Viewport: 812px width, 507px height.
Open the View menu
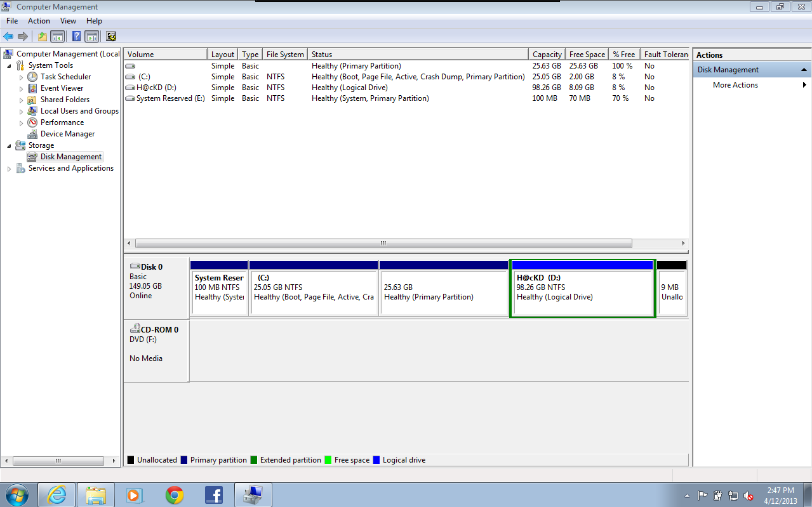click(68, 21)
